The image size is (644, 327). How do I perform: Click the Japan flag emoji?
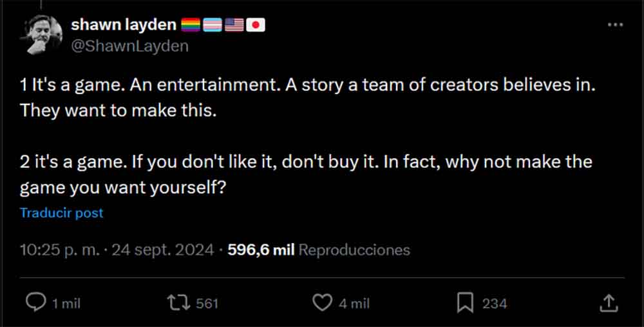256,25
